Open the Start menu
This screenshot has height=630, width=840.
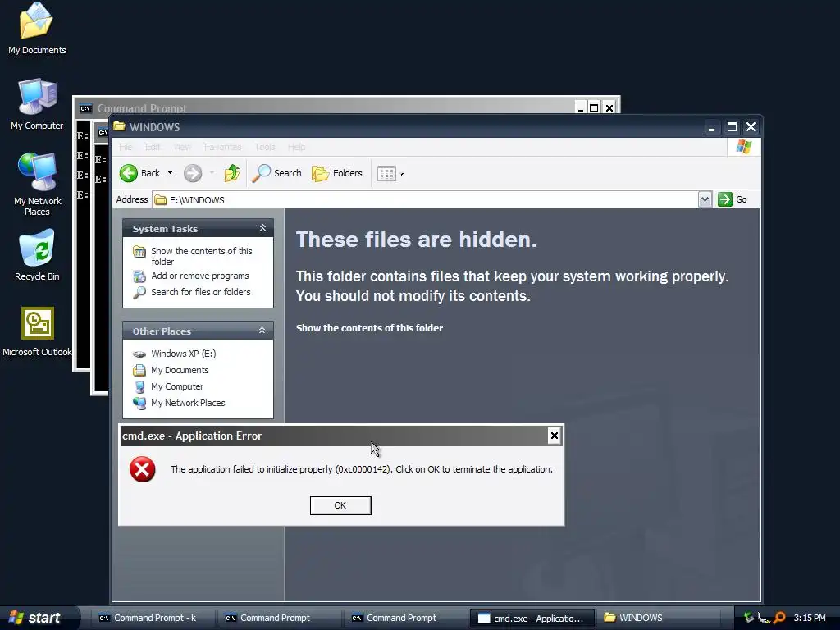pyautogui.click(x=36, y=618)
